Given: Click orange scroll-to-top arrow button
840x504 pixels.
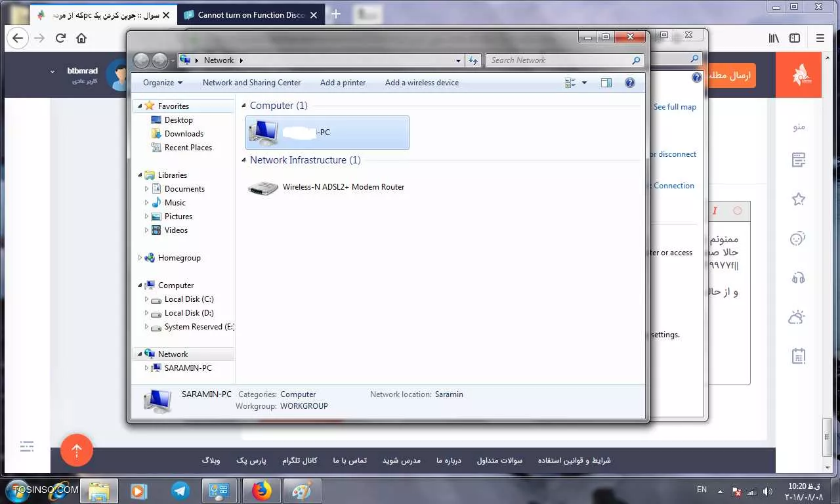Looking at the screenshot, I should pos(77,450).
